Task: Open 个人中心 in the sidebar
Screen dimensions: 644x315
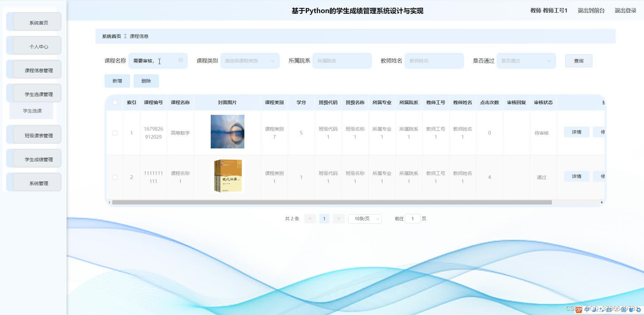Action: click(34, 46)
